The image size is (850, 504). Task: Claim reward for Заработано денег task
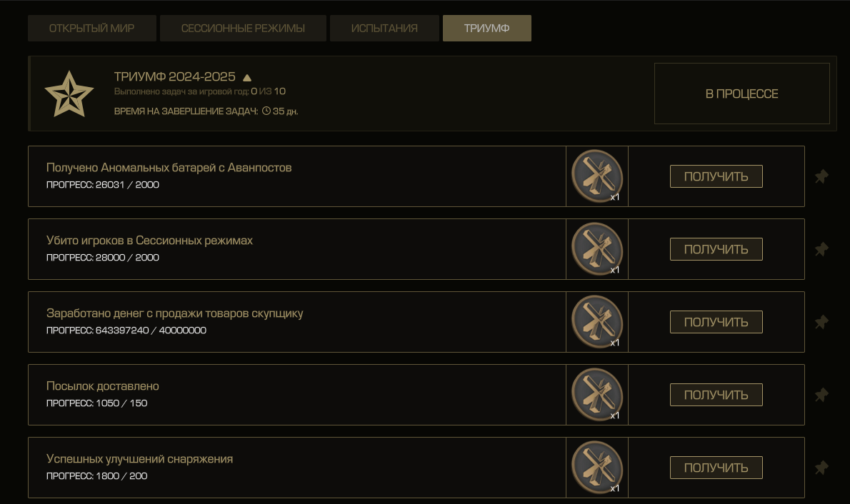coord(716,322)
